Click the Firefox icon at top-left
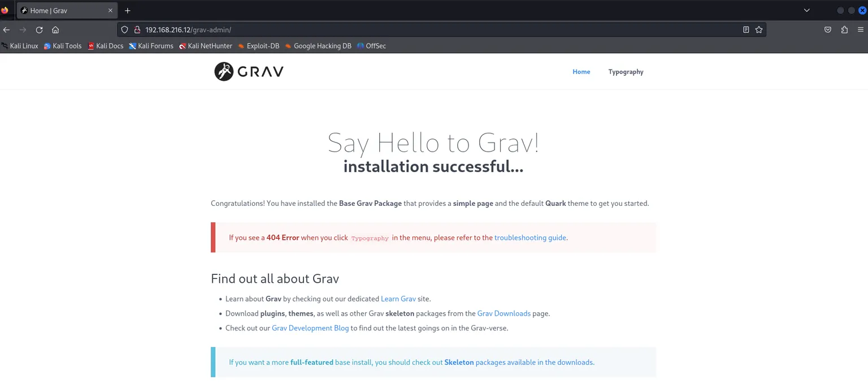The width and height of the screenshot is (868, 388). 5,11
